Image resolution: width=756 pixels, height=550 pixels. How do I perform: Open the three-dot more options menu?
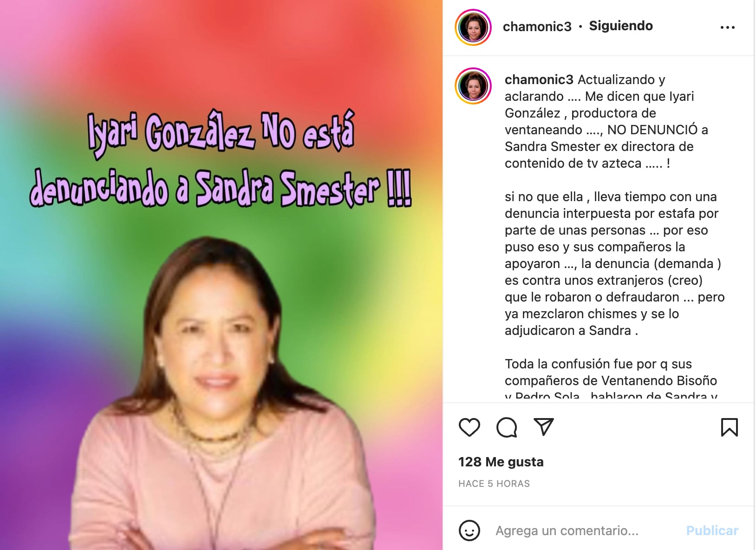(x=727, y=27)
